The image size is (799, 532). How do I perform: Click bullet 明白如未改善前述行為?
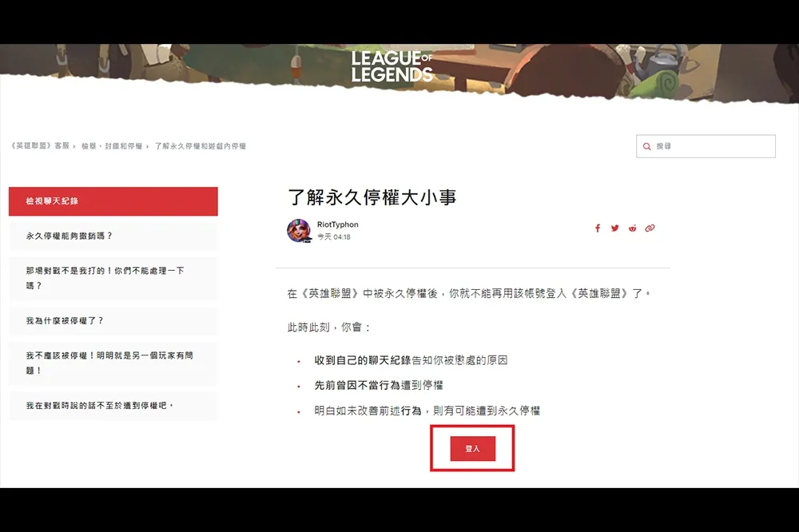pos(427,411)
